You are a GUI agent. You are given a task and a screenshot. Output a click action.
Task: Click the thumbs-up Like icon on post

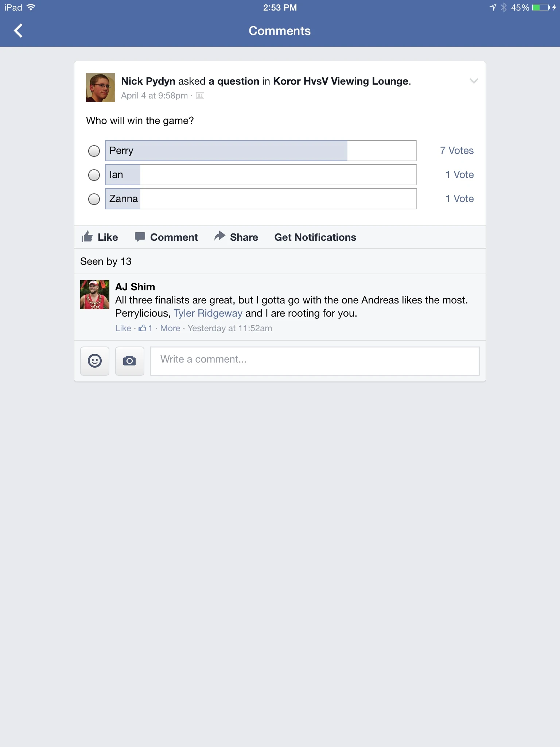tap(87, 237)
